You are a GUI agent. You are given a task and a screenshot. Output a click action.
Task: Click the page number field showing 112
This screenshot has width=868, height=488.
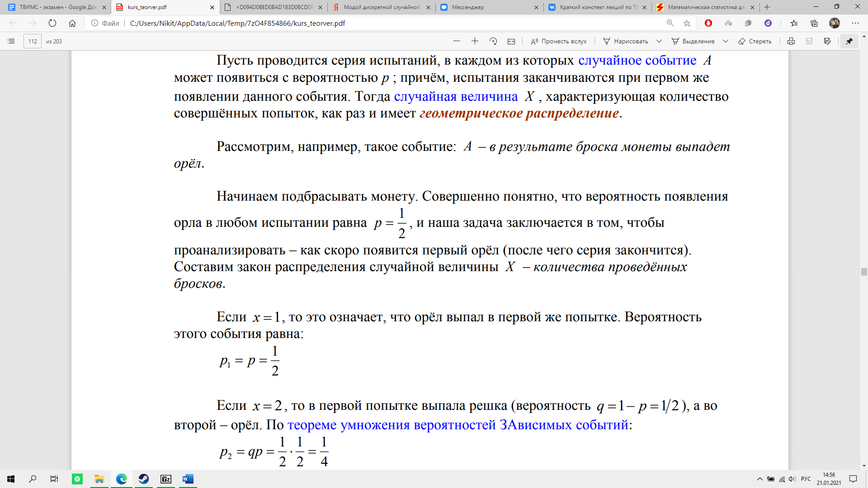pyautogui.click(x=33, y=41)
